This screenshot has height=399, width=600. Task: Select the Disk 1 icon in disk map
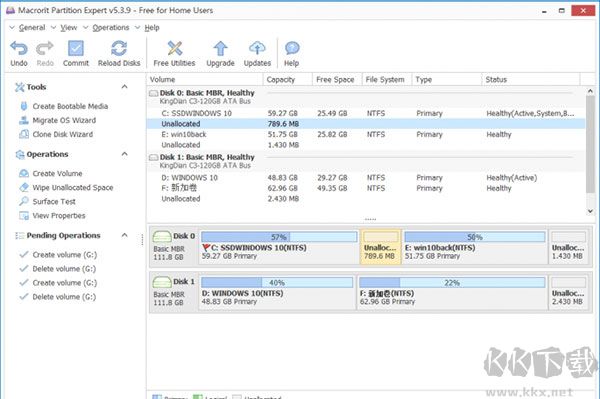[x=162, y=282]
